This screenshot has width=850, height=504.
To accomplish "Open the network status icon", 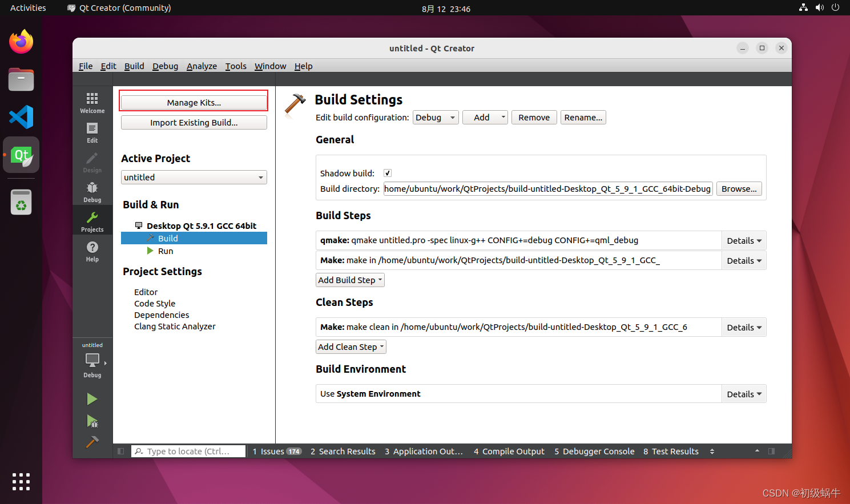I will coord(803,7).
